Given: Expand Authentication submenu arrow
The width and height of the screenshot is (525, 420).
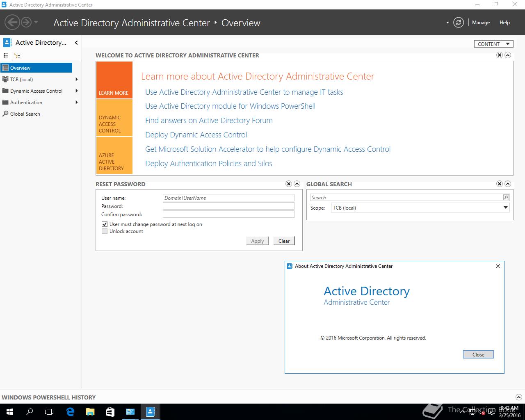Looking at the screenshot, I should coord(77,103).
